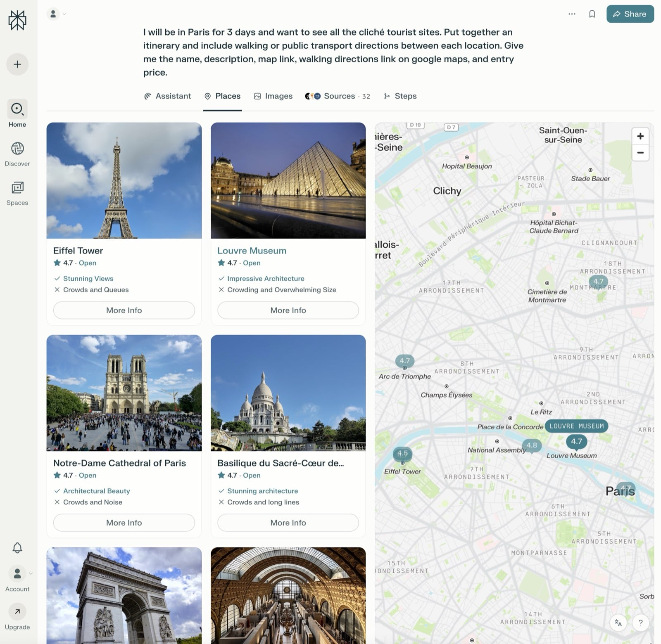
Task: Click More Info for Eiffel Tower
Action: pos(124,310)
